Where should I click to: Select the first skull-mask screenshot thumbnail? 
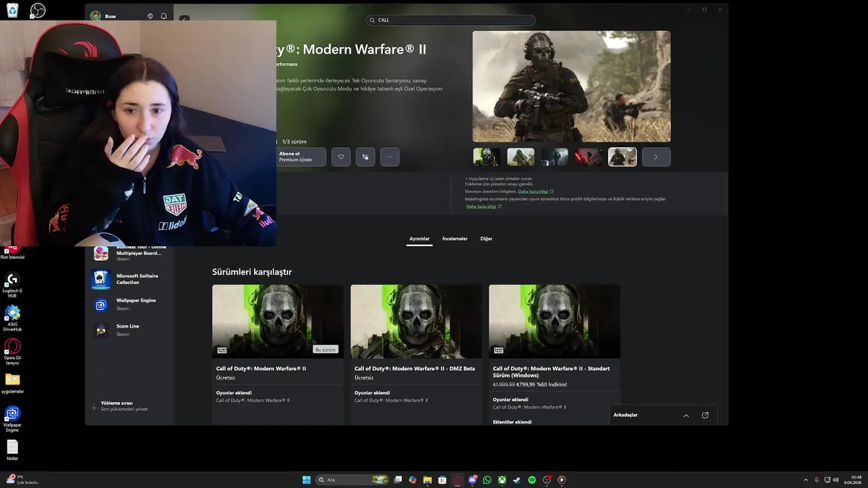[487, 157]
